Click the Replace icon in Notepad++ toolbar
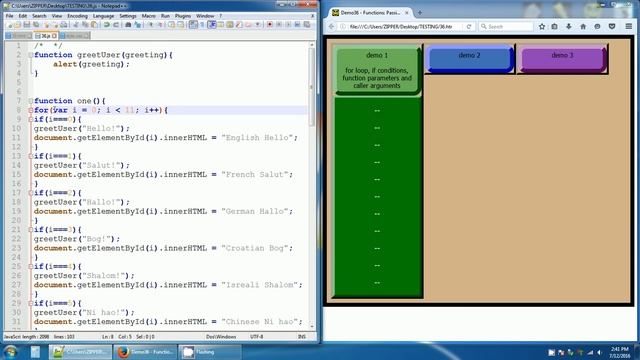This screenshot has height=360, width=640. coord(138,25)
